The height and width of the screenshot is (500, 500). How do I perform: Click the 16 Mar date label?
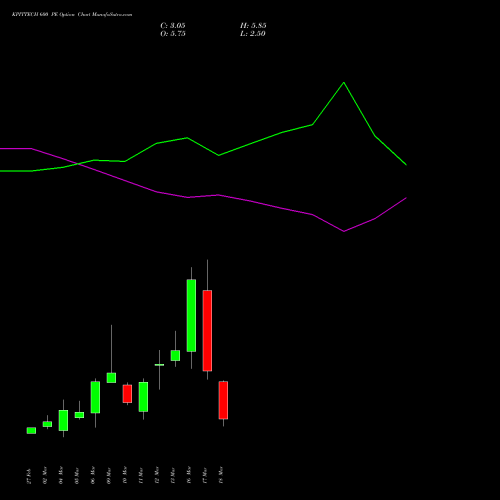coord(189,475)
